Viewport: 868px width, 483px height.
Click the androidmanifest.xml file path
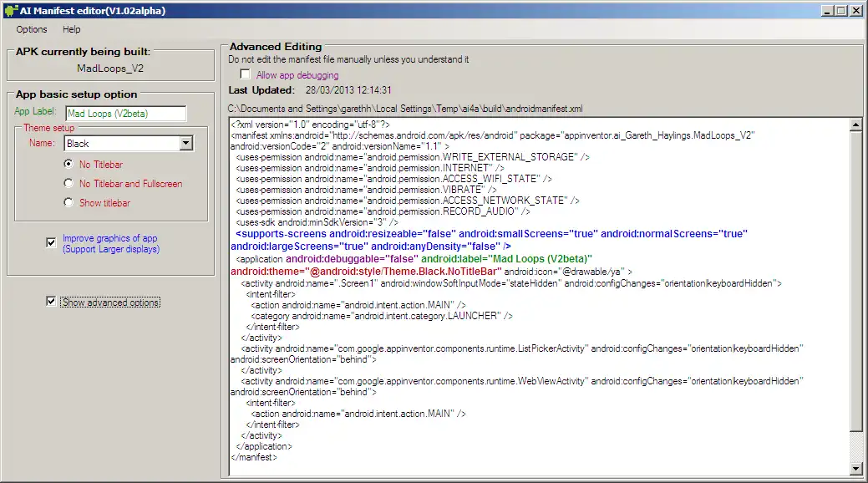pos(405,109)
